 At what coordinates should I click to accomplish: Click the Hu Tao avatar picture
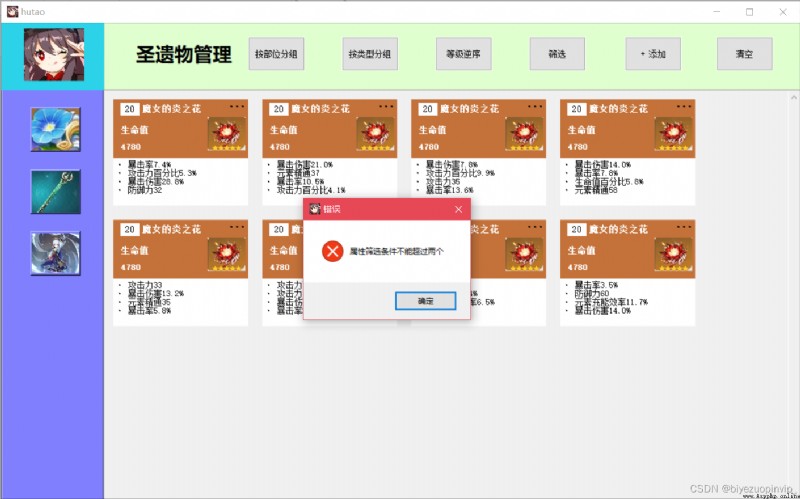point(54,55)
